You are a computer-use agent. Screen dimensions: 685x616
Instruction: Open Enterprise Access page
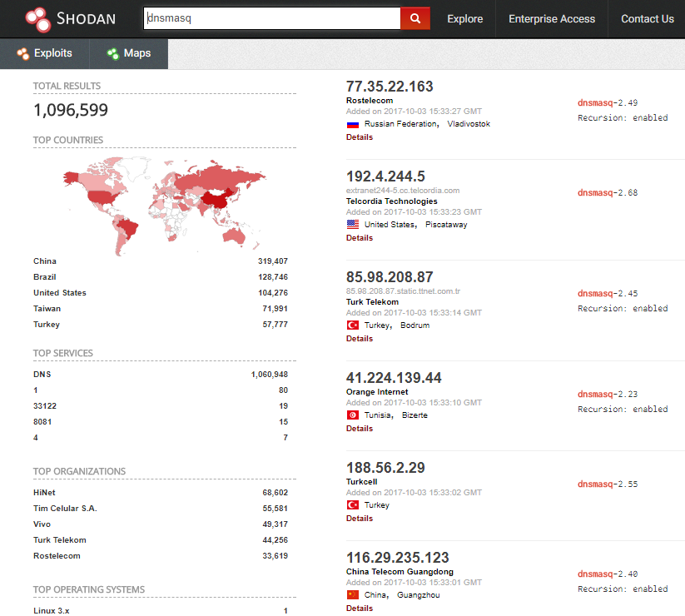click(552, 19)
